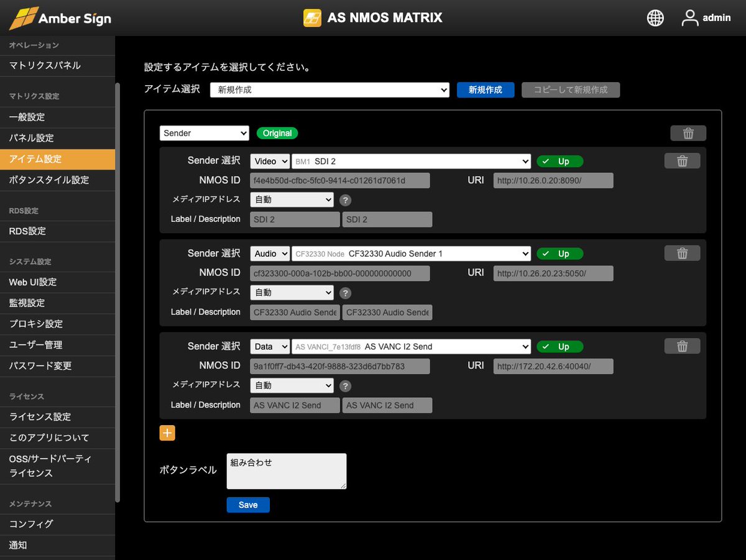This screenshot has height=560, width=746.
Task: Click the AS NMOS MATRIX logo icon
Action: click(312, 18)
